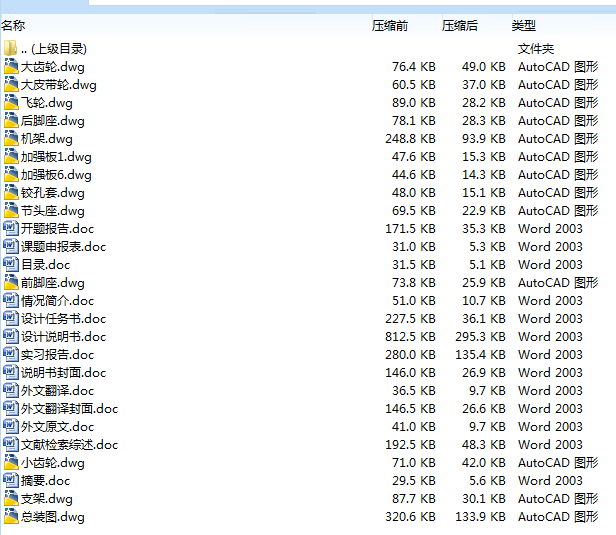
Task: Click the 前脚座.dwg file icon
Action: [11, 282]
